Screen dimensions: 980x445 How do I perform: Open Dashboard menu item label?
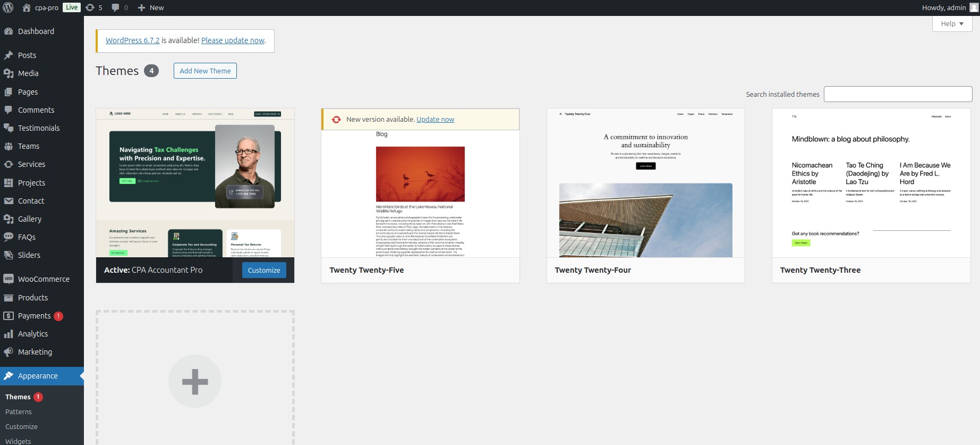point(36,31)
